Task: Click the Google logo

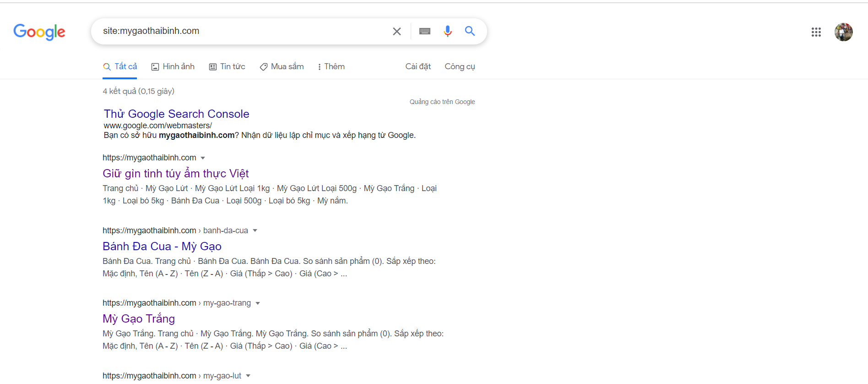Action: (x=39, y=32)
